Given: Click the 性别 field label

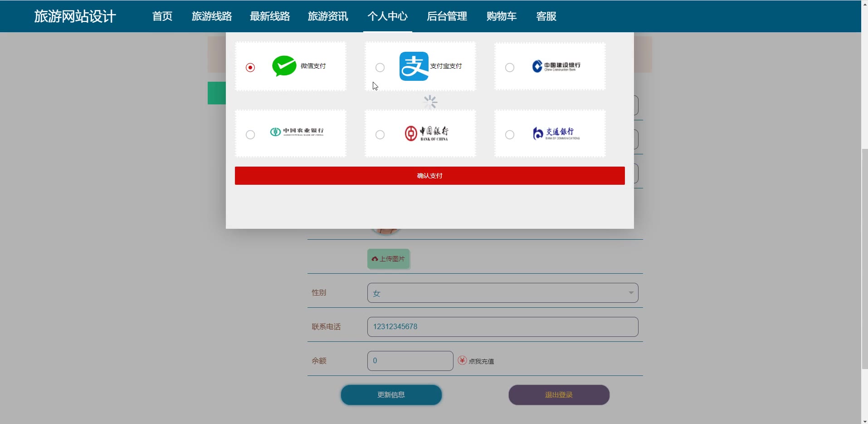Looking at the screenshot, I should point(319,293).
